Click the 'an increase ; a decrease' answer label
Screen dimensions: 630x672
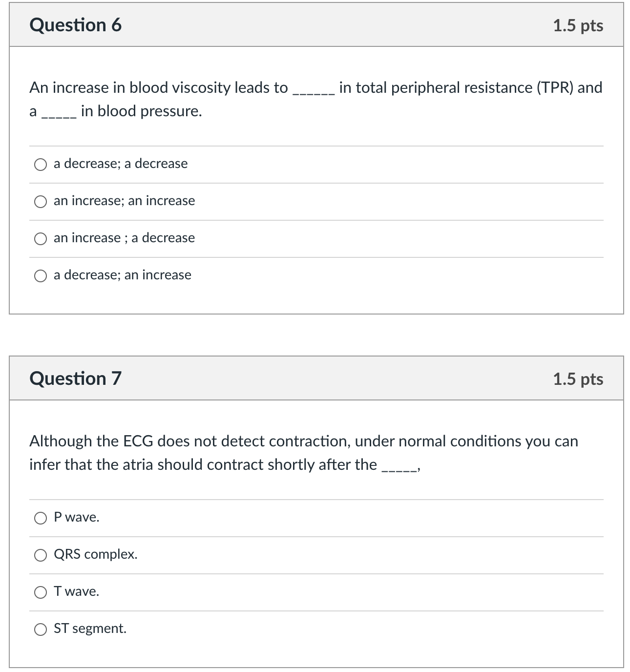tap(125, 238)
